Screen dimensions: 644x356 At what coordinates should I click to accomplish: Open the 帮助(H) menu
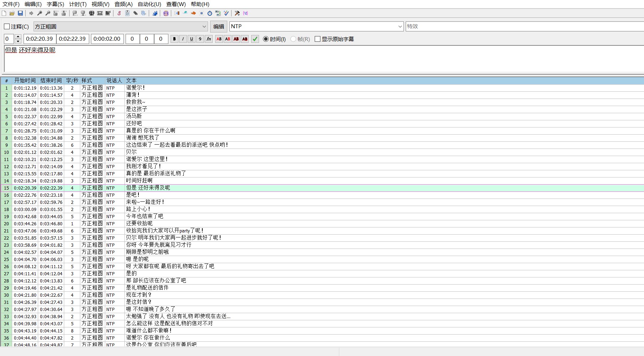pyautogui.click(x=200, y=4)
